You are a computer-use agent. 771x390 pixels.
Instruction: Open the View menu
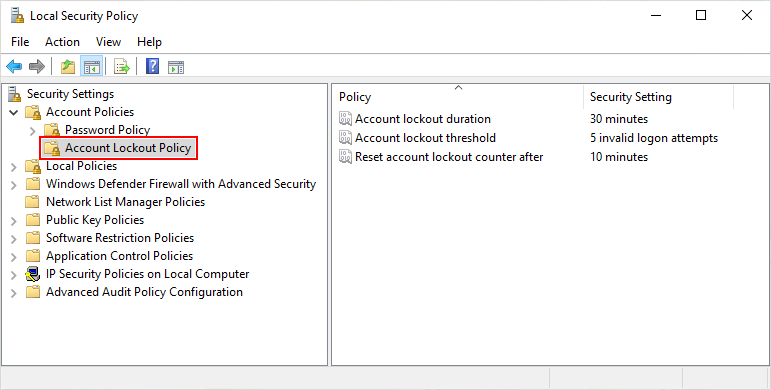109,42
